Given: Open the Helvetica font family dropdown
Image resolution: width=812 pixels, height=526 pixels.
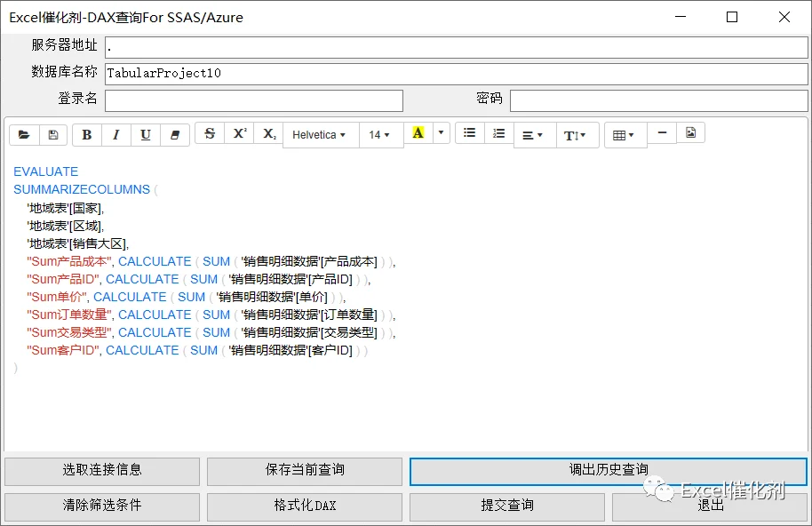Looking at the screenshot, I should pyautogui.click(x=321, y=134).
